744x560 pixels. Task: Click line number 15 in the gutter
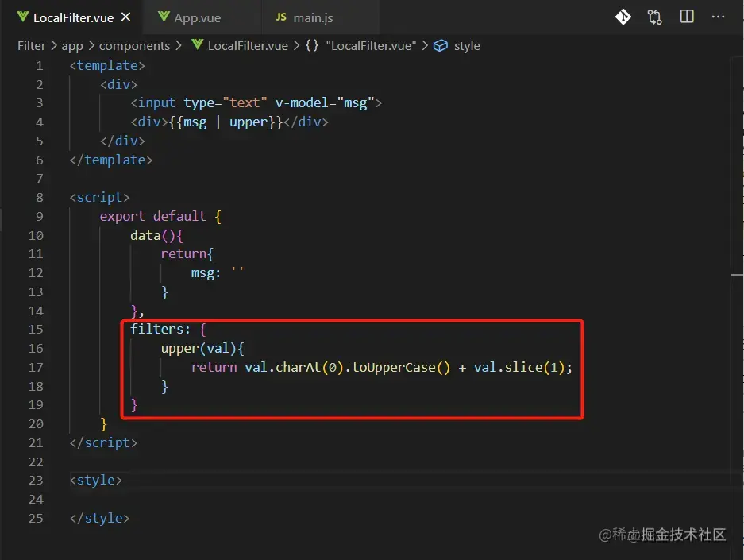tap(36, 330)
